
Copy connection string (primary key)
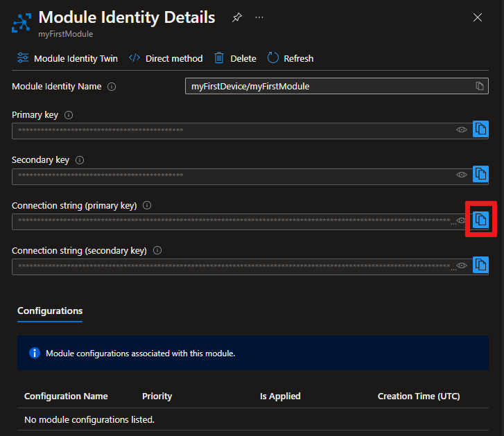click(x=480, y=220)
